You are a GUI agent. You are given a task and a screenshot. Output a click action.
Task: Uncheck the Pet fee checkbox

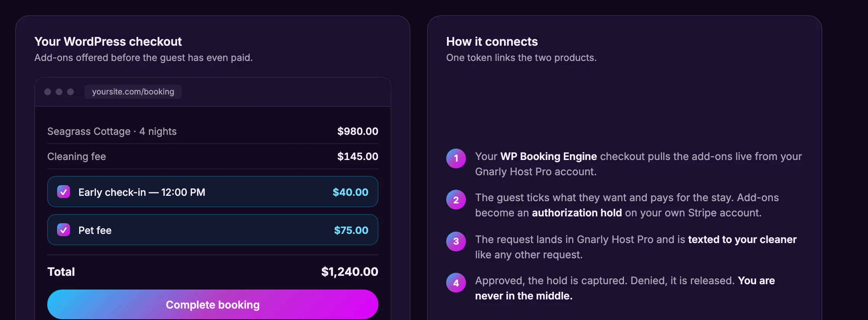pyautogui.click(x=64, y=230)
